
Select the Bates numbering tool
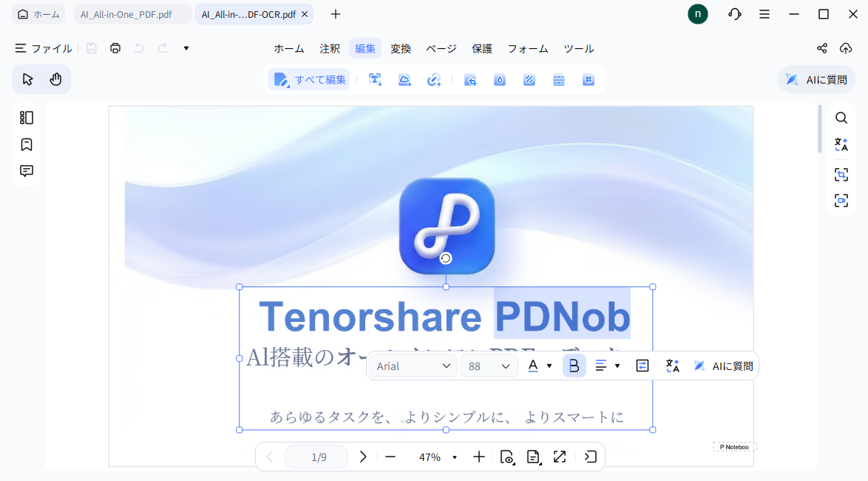tap(589, 80)
